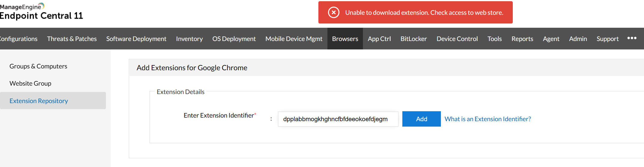Select Mobile Device Mgmt tab
Image resolution: width=644 pixels, height=167 pixels.
pyautogui.click(x=294, y=39)
